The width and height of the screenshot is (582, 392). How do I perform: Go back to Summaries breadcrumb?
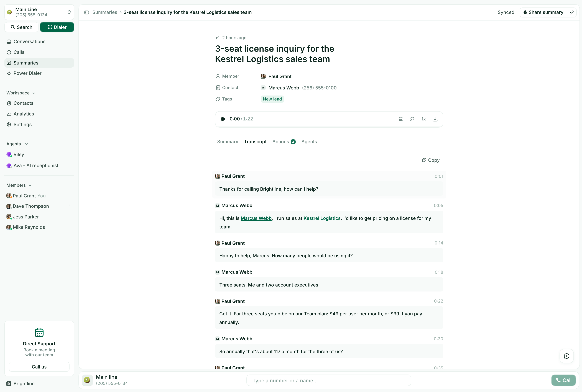104,12
